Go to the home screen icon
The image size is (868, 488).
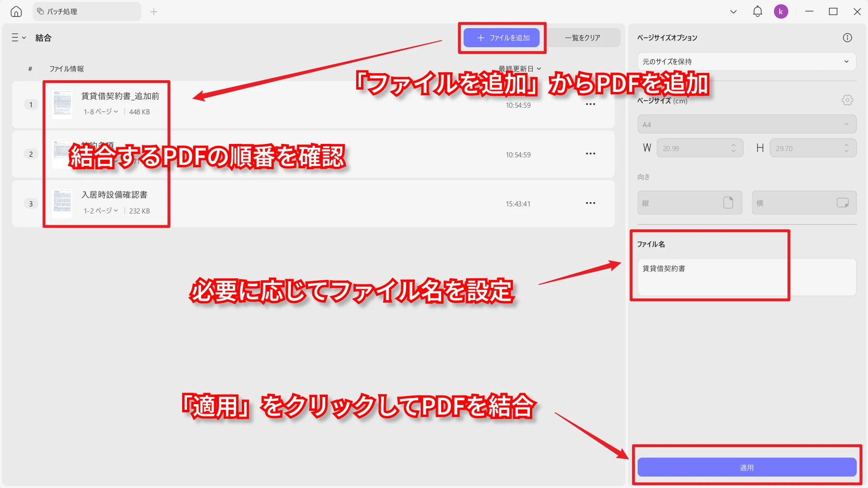click(16, 11)
